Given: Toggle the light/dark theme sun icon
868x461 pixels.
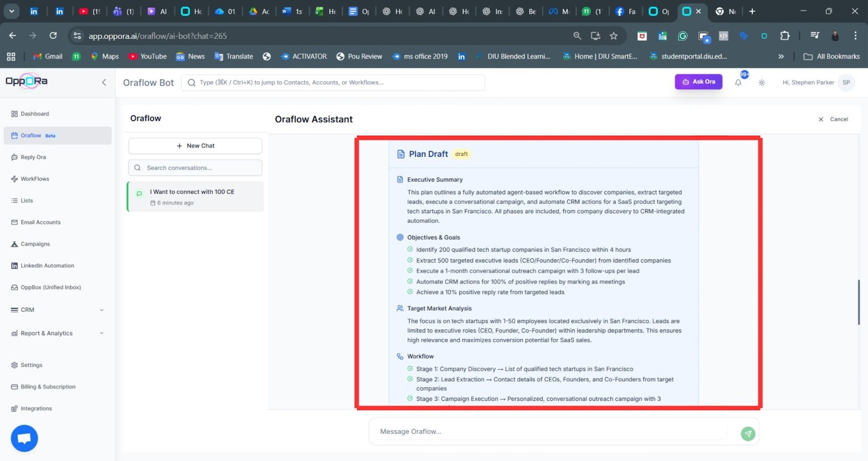Looking at the screenshot, I should tap(762, 82).
